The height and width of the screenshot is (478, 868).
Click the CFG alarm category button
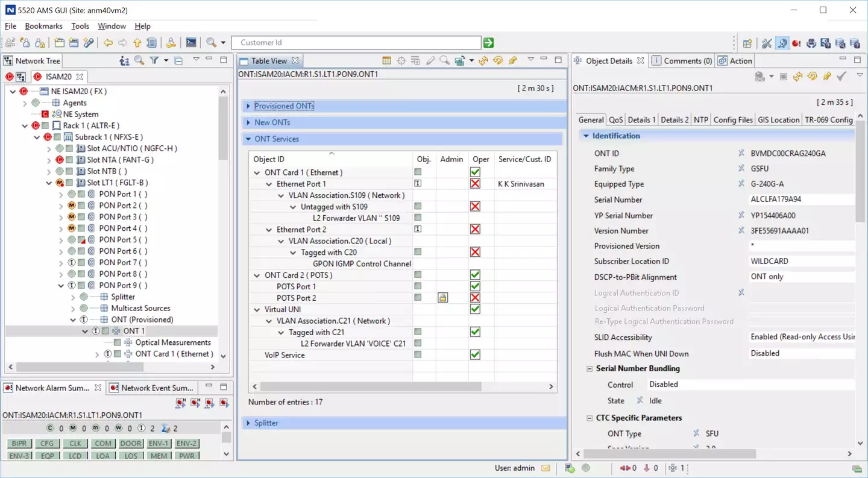[x=46, y=444]
